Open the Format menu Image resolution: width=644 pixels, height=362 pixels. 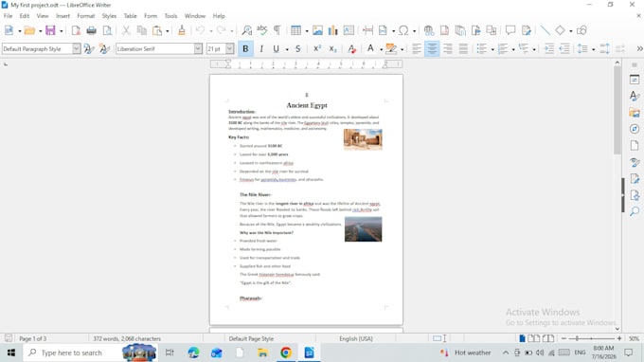(86, 16)
